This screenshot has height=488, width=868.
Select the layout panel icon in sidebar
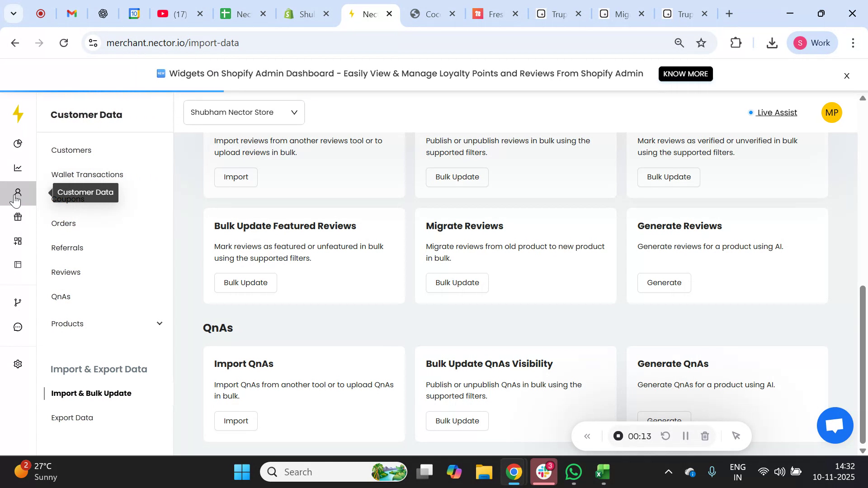click(18, 264)
